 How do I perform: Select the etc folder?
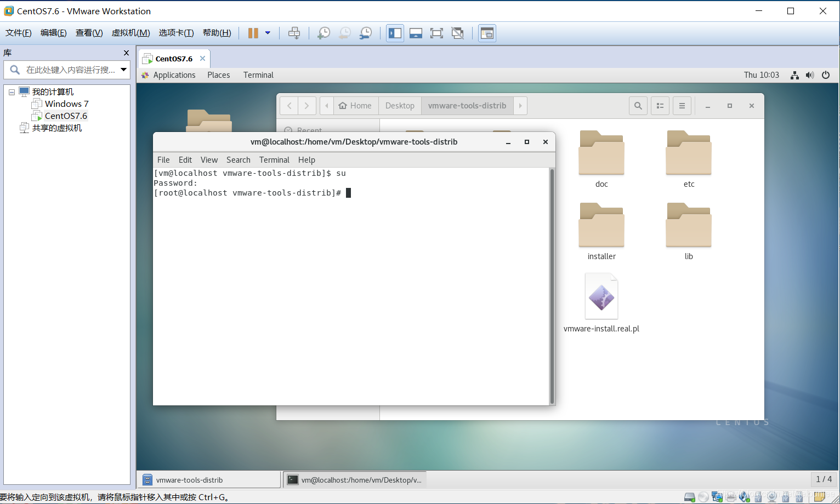689,159
